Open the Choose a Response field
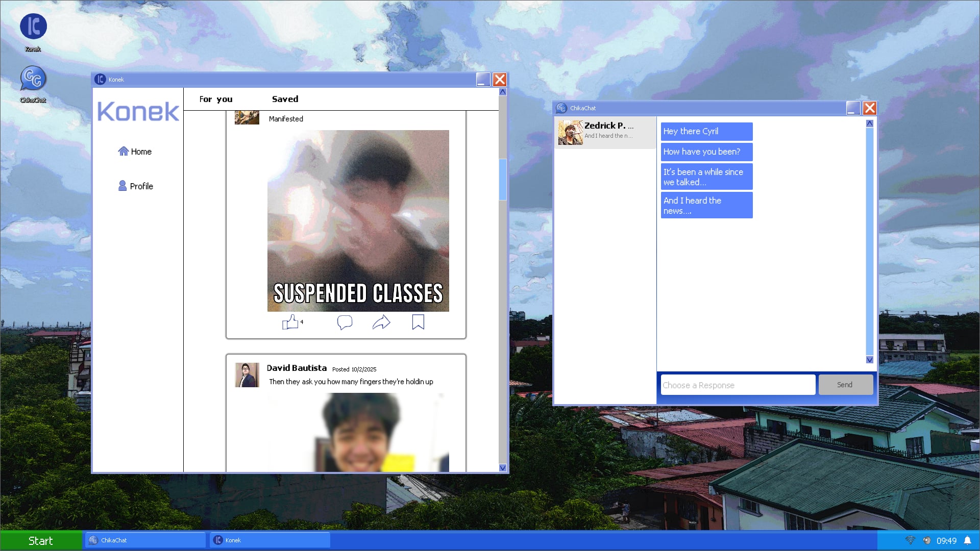The image size is (980, 551). click(738, 385)
